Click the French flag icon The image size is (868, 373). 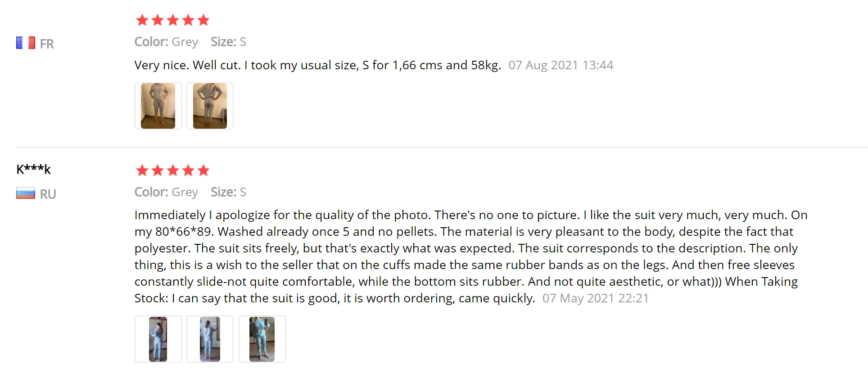(26, 43)
